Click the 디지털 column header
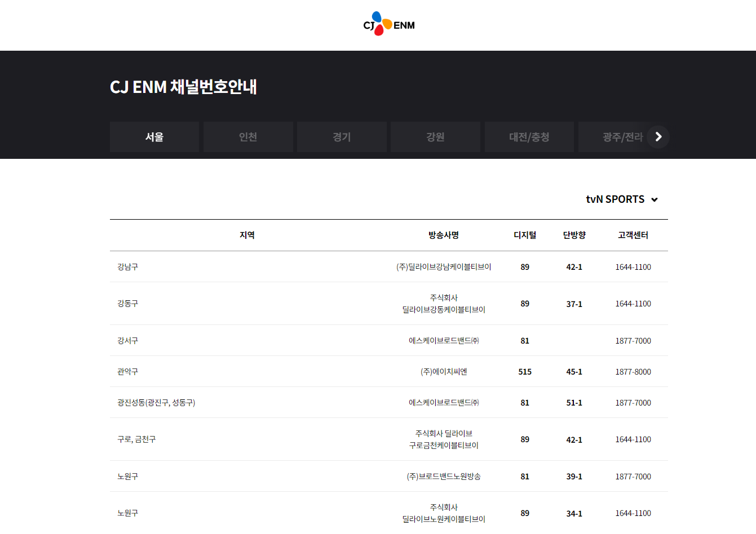This screenshot has width=756, height=534. point(525,235)
